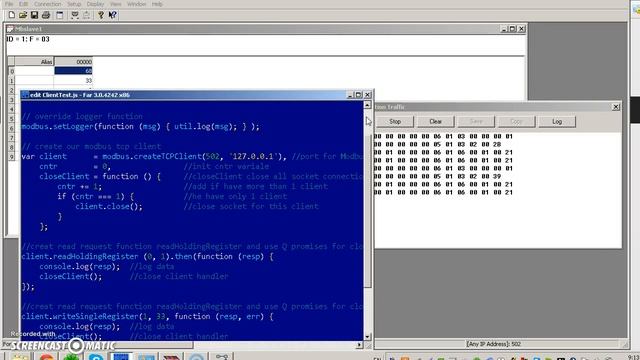The height and width of the screenshot is (360, 640).
Task: Click the Far editor vertical scrollbar track
Action: click(x=367, y=220)
